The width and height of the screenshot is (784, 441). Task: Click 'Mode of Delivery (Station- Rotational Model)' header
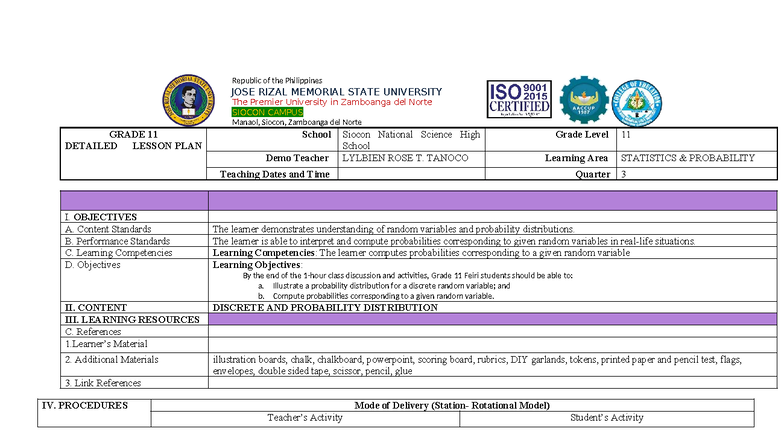pyautogui.click(x=452, y=406)
